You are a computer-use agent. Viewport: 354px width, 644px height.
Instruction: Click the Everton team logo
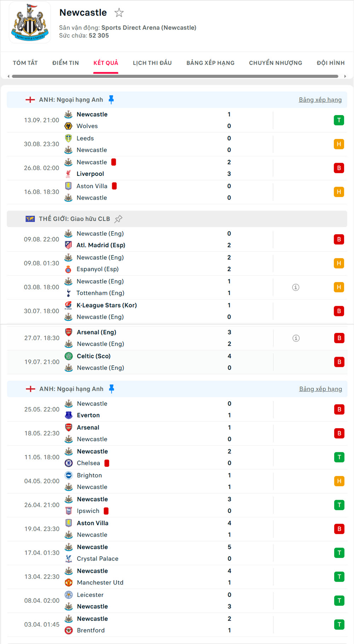point(69,415)
